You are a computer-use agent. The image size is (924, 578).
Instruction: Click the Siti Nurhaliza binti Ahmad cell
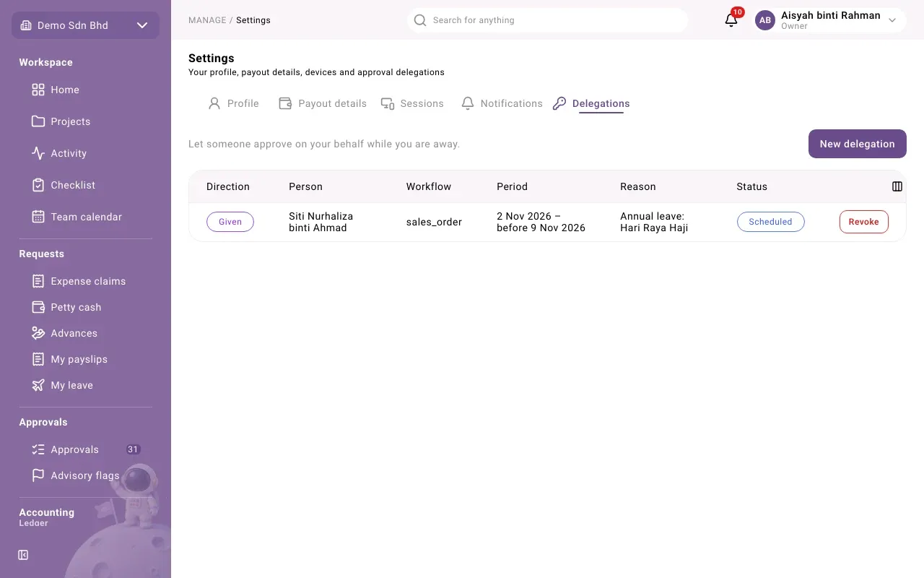point(321,222)
